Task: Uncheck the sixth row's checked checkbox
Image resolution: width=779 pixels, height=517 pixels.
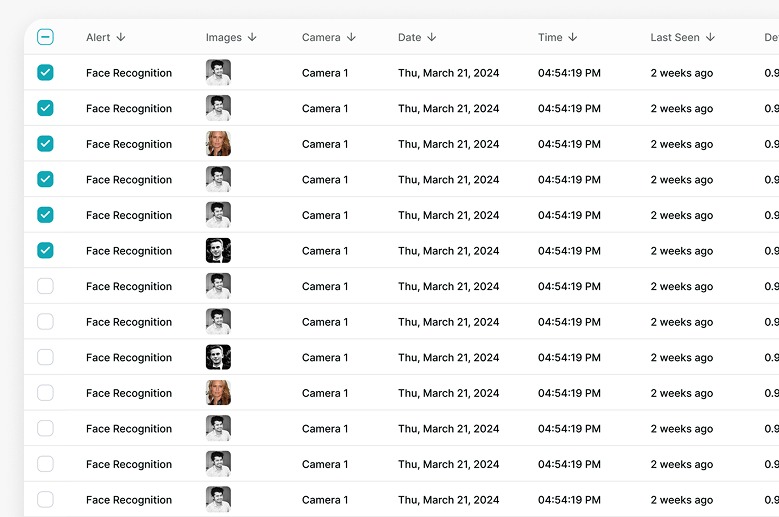Action: click(45, 251)
